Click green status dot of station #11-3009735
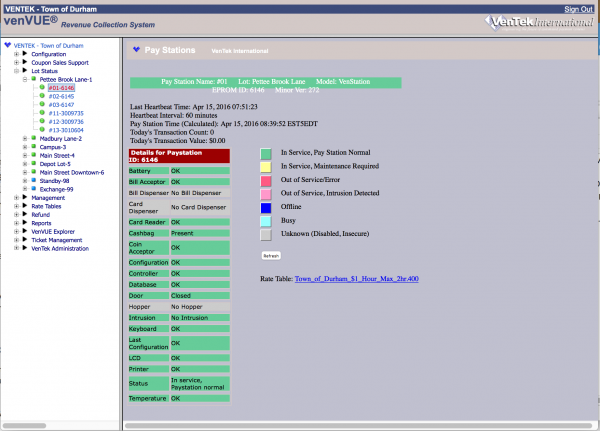 [x=42, y=113]
